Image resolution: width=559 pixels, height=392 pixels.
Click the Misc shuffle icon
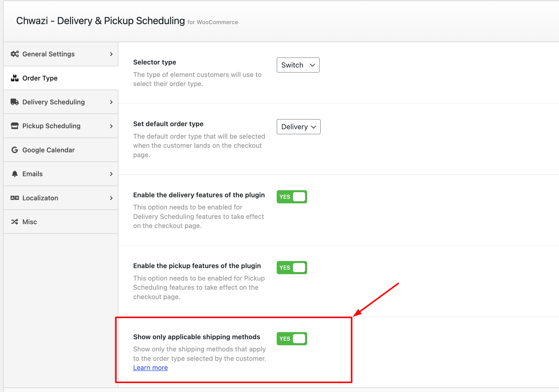point(15,222)
